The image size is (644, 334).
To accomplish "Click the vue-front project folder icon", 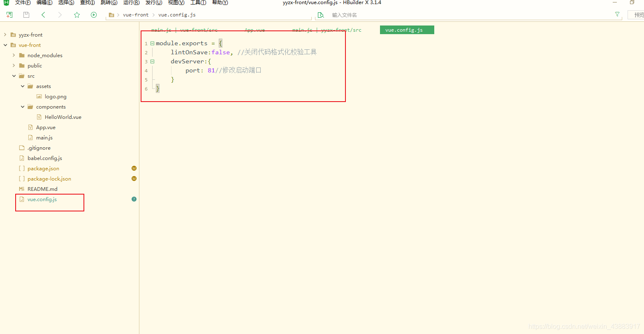I will point(13,45).
